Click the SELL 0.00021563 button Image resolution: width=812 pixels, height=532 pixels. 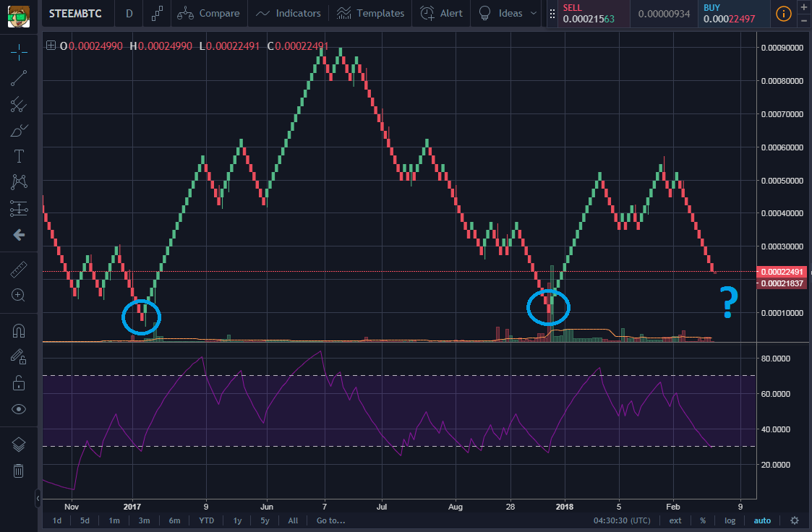coord(594,14)
